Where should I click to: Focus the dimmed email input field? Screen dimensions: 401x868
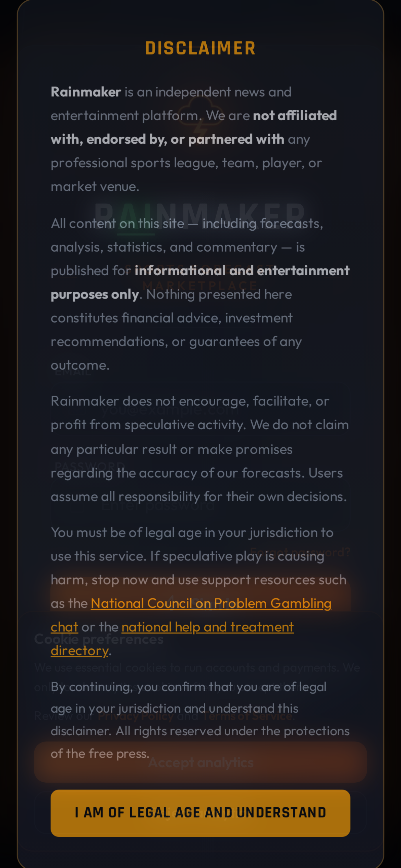tap(200, 409)
